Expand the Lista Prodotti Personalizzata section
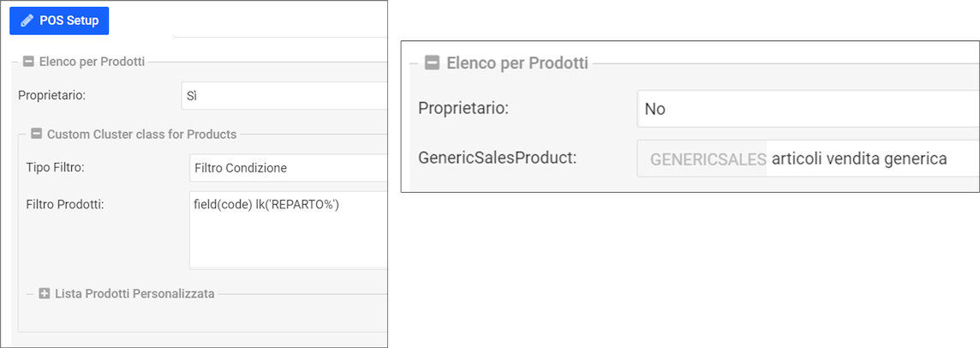 pyautogui.click(x=45, y=294)
